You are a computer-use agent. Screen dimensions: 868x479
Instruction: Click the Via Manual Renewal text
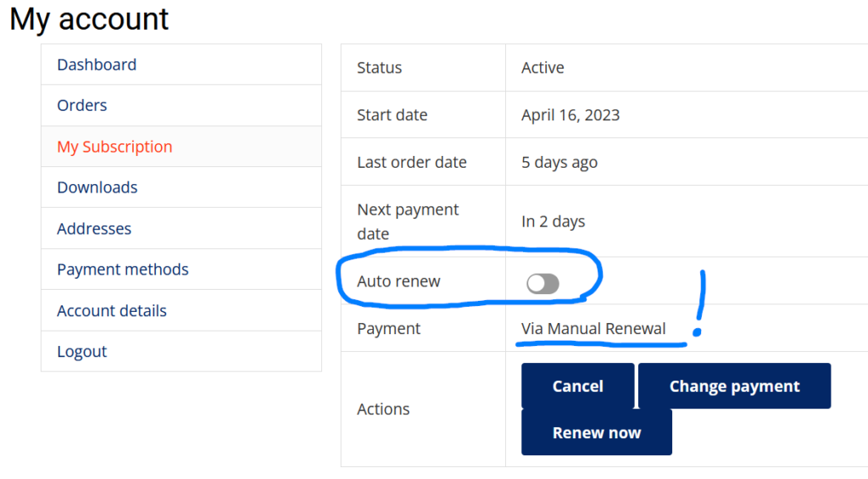tap(593, 329)
